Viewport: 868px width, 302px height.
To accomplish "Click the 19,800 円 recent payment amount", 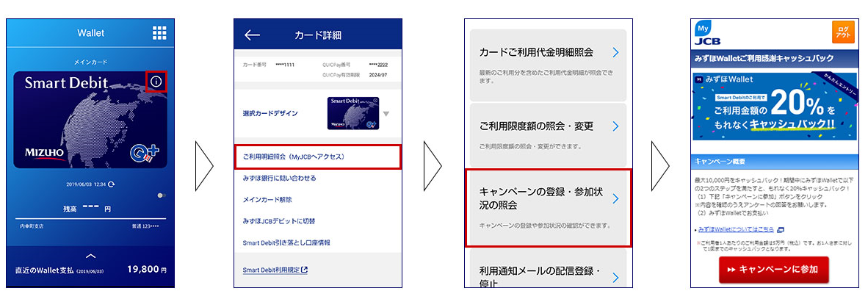I will [x=147, y=270].
